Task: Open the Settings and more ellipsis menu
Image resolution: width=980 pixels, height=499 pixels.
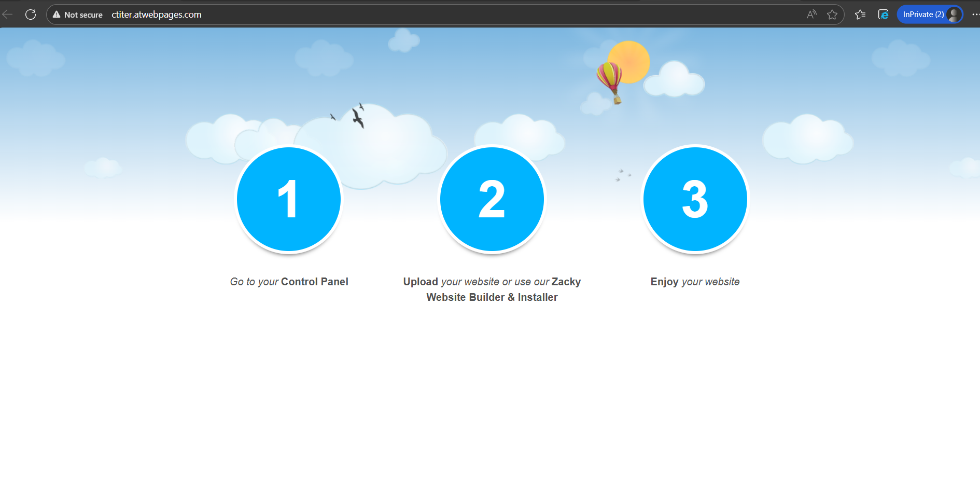Action: click(x=975, y=15)
